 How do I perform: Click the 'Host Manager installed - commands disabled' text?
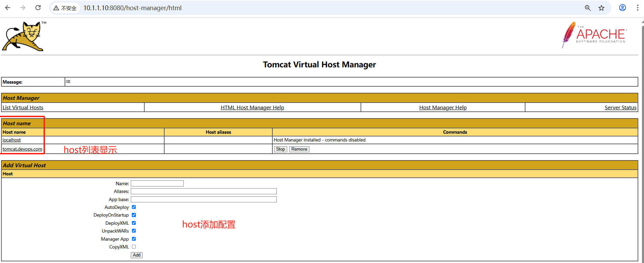320,140
